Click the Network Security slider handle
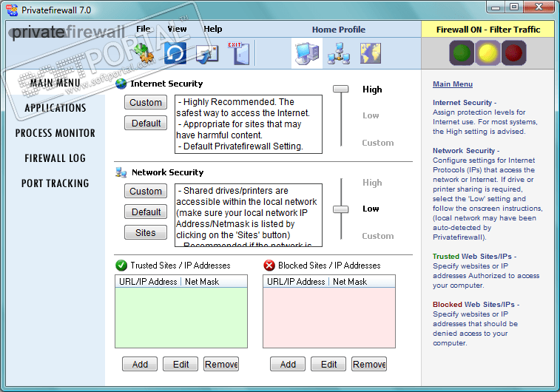 tap(341, 209)
